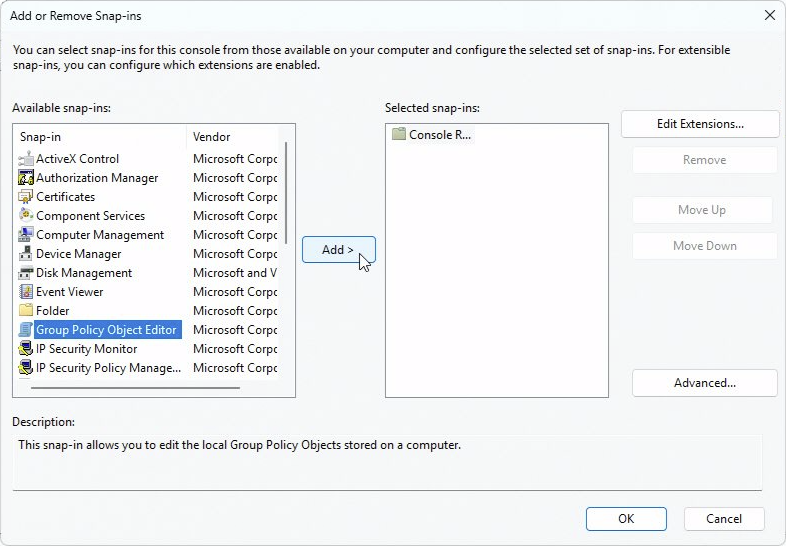Click the Snap-in column header
Image resolution: width=786 pixels, height=546 pixels.
pos(100,137)
